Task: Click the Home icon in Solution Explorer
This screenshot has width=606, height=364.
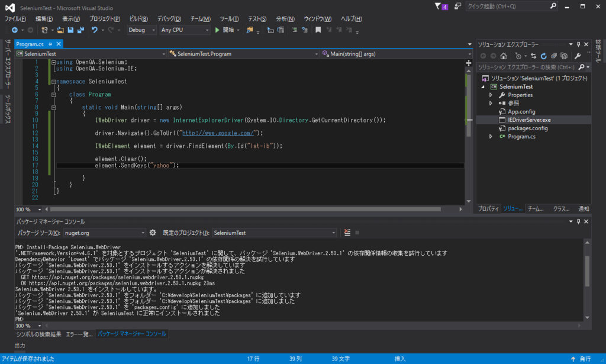Action: [503, 56]
